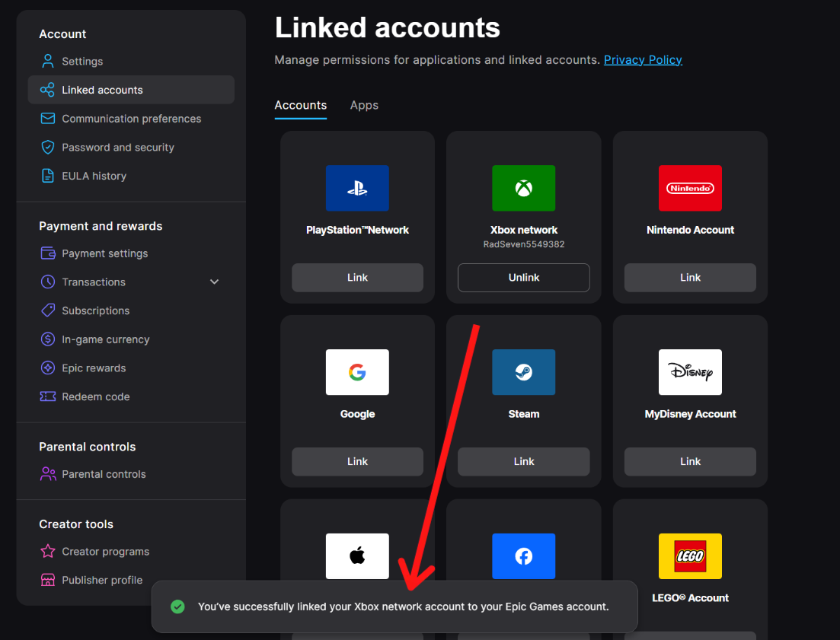Click the Communication preferences envelope icon
Screen dimensions: 840x640
[48, 119]
